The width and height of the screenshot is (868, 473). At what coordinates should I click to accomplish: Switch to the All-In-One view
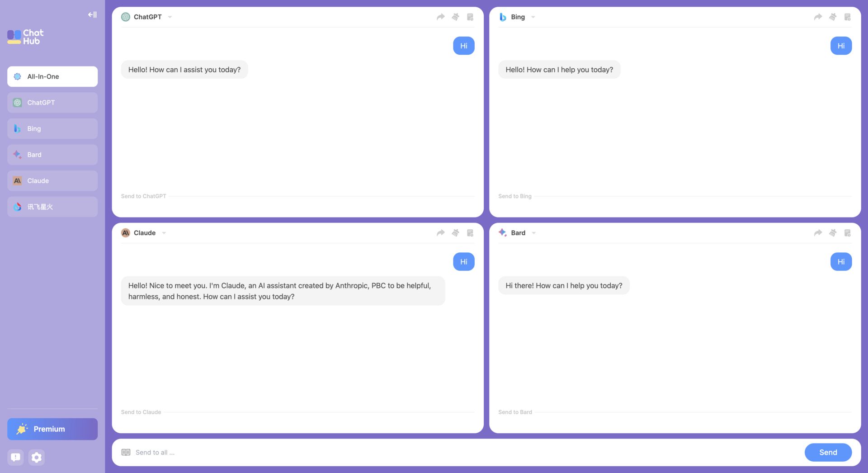(52, 76)
